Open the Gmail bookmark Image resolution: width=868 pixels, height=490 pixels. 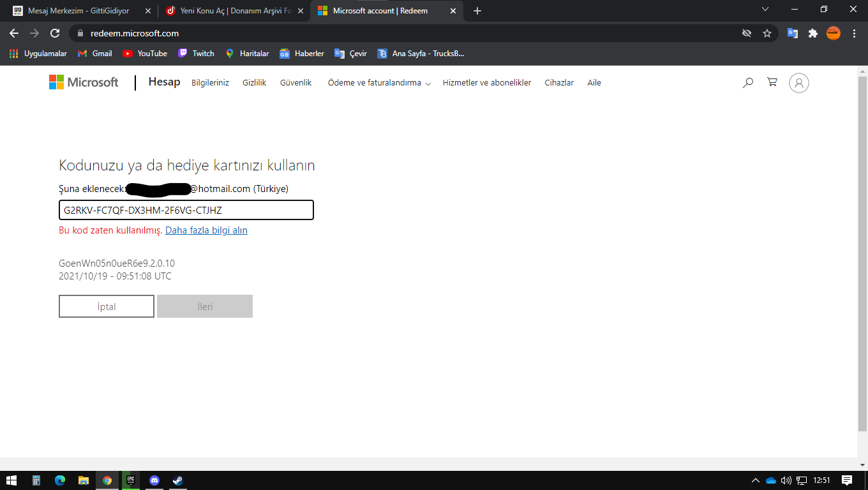click(94, 54)
